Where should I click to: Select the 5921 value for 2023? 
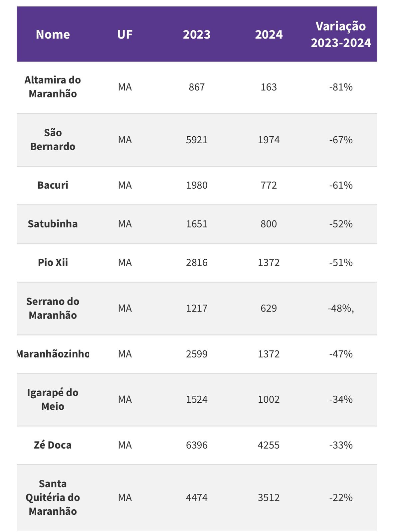(x=197, y=140)
